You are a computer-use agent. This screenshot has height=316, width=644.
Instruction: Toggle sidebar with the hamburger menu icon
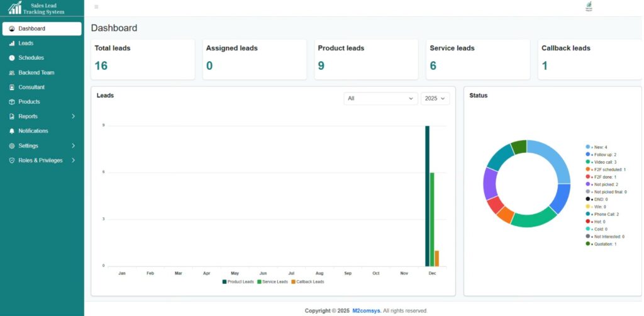point(96,7)
